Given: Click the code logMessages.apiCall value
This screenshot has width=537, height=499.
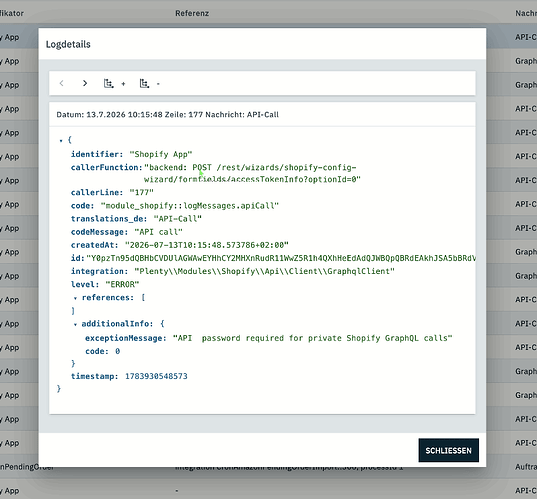Looking at the screenshot, I should (190, 206).
